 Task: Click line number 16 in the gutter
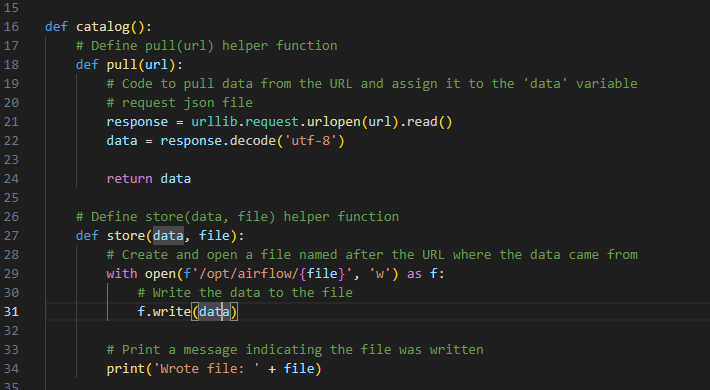tap(11, 27)
